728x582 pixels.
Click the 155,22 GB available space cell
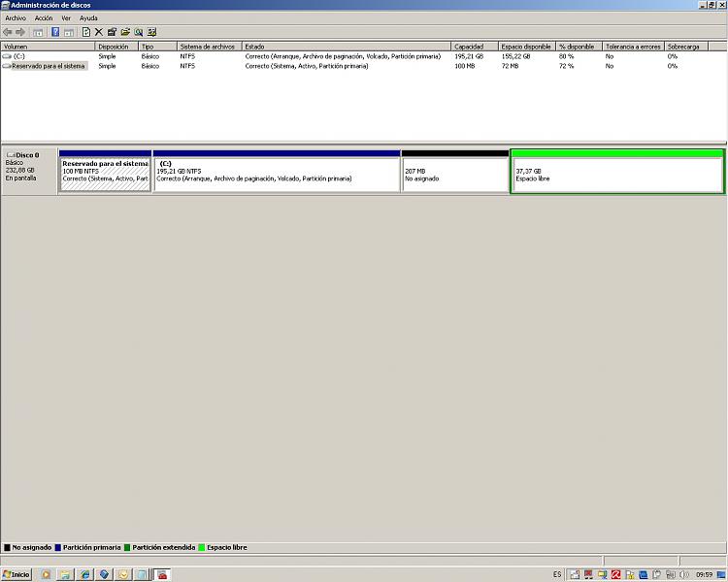pyautogui.click(x=515, y=56)
